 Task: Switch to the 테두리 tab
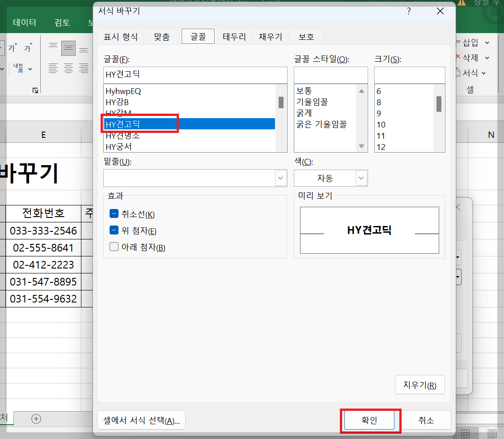click(x=234, y=36)
